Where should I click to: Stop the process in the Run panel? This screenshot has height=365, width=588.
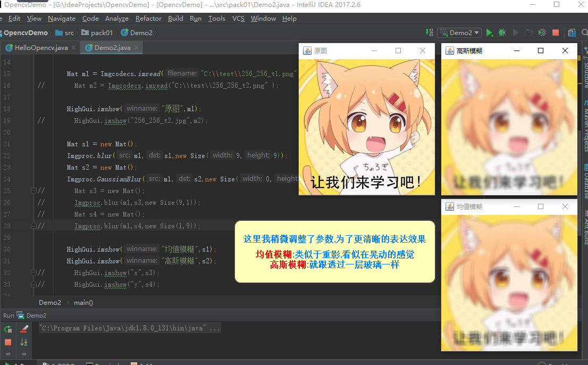click(x=8, y=342)
